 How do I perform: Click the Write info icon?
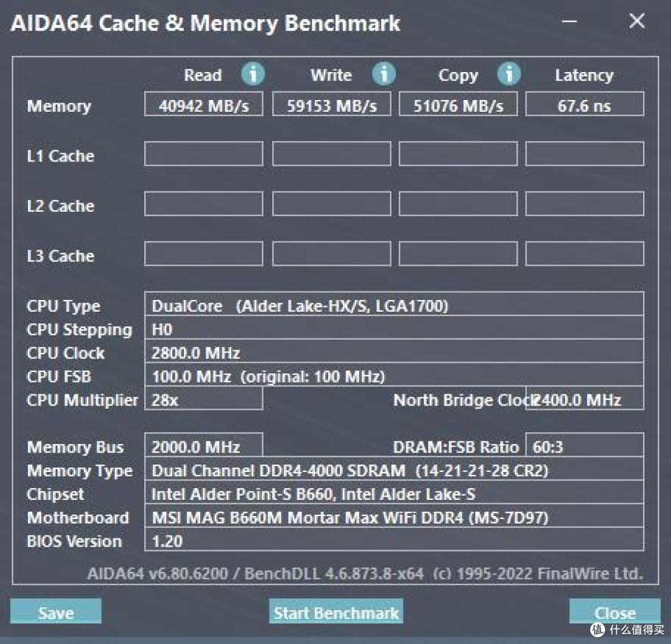click(383, 74)
